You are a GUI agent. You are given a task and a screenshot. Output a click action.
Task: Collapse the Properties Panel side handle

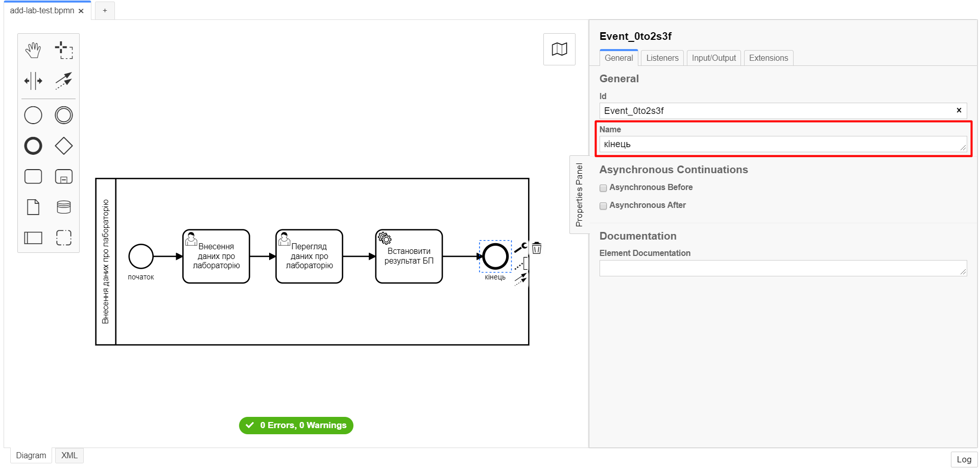point(579,195)
